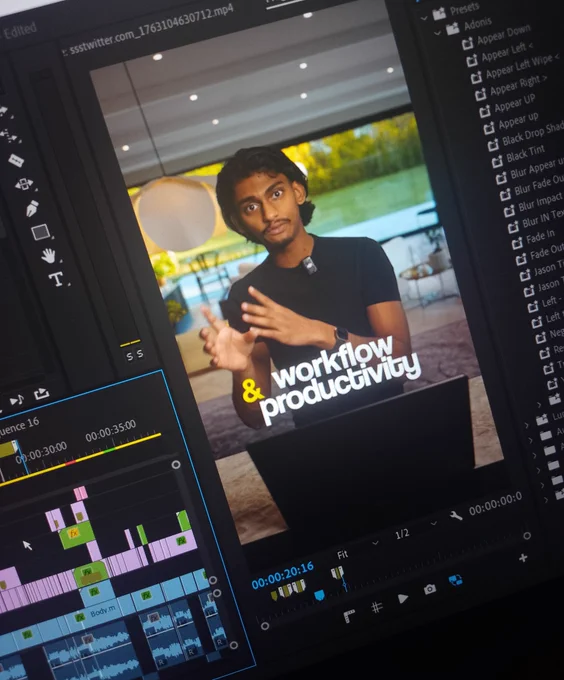Click the timeline vertical scroll handle at top
The image size is (564, 680).
[176, 465]
